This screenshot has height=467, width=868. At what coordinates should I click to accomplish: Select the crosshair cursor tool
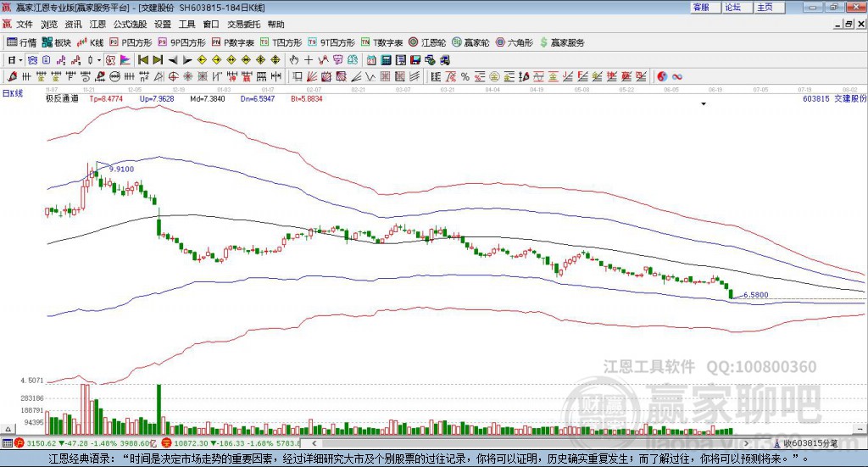(309, 60)
